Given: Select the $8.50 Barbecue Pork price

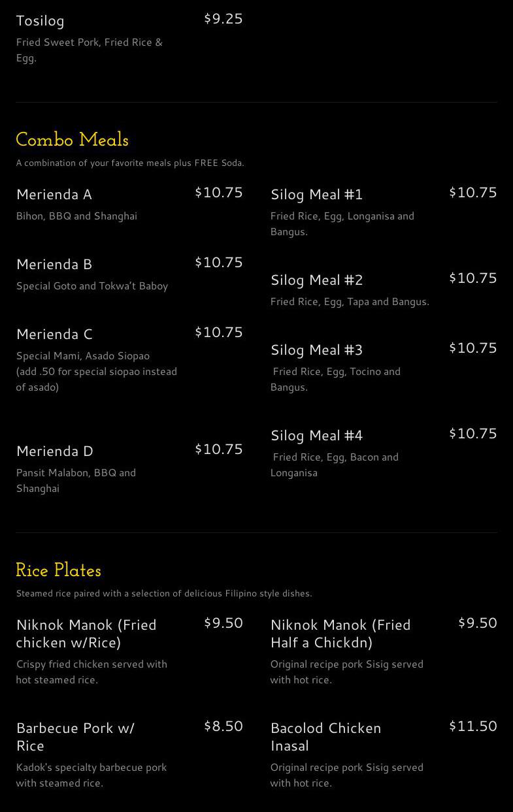Looking at the screenshot, I should pyautogui.click(x=223, y=726).
